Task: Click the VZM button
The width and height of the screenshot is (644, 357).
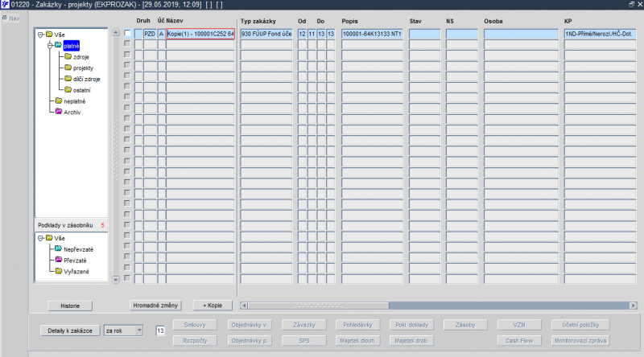Action: [x=519, y=325]
